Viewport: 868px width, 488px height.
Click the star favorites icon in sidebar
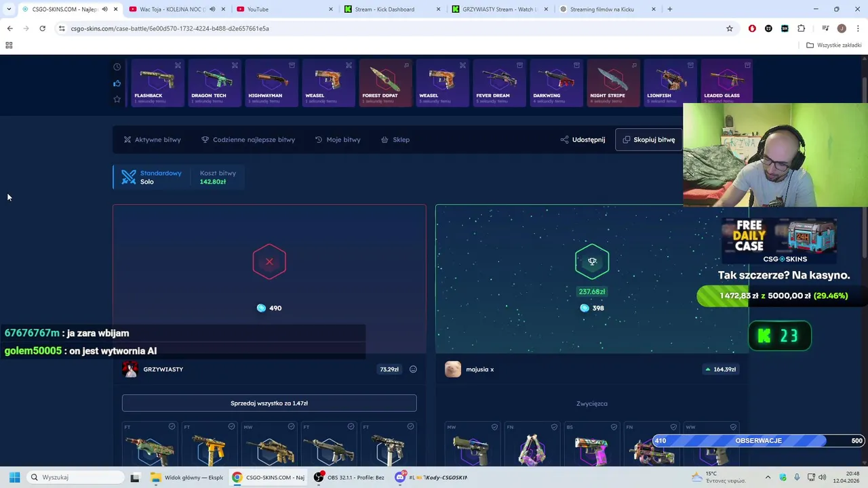pos(117,99)
